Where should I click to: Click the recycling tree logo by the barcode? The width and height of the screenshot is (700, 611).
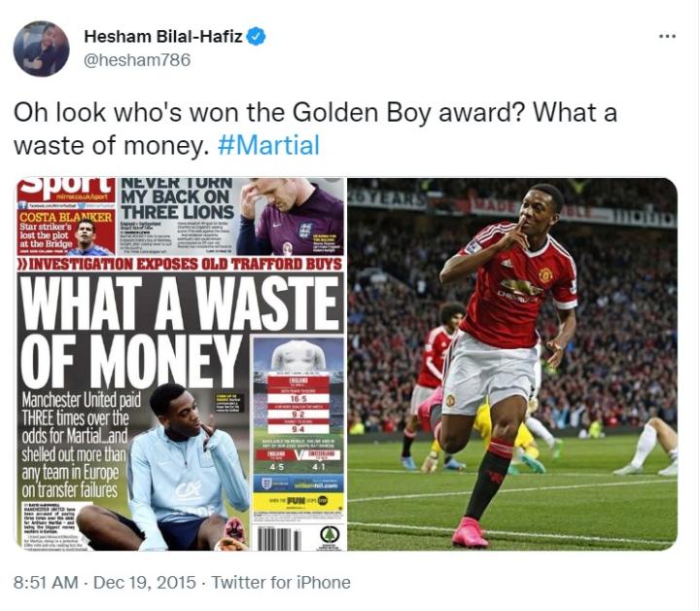click(330, 535)
